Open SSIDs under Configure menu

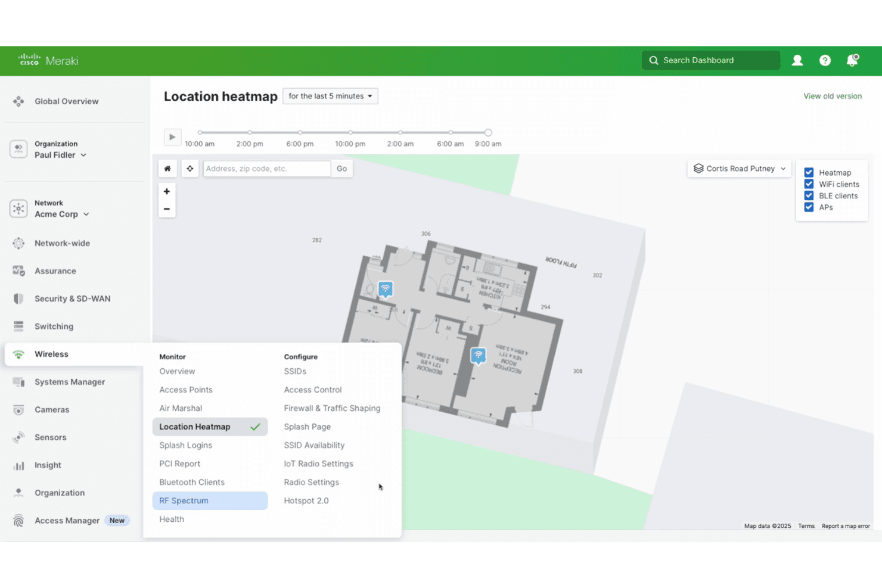pyautogui.click(x=295, y=371)
